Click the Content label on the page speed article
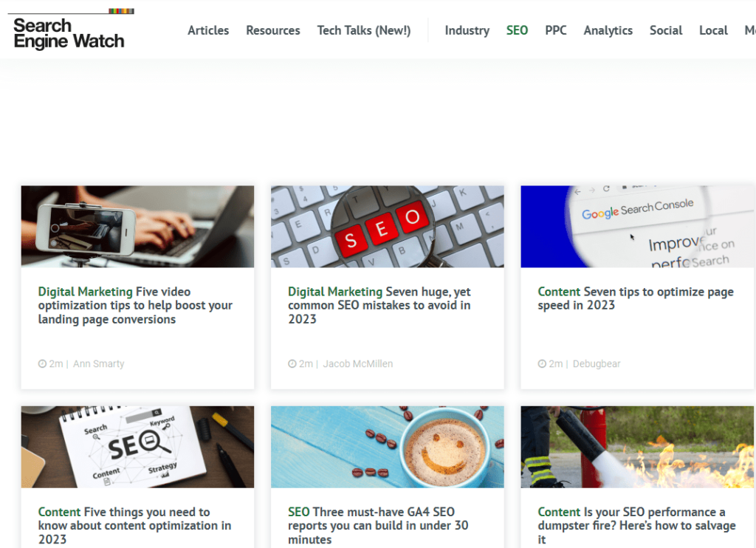The image size is (756, 548). pyautogui.click(x=560, y=291)
